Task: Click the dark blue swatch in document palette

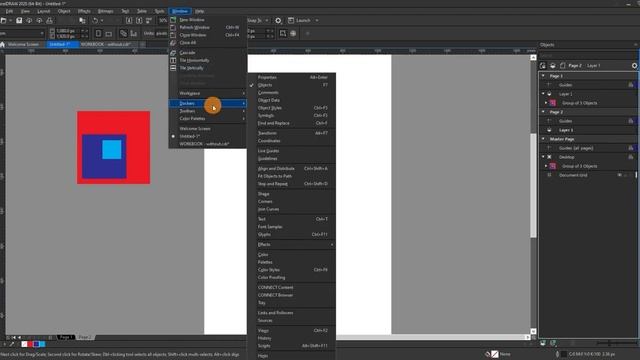Action: [x=36, y=344]
